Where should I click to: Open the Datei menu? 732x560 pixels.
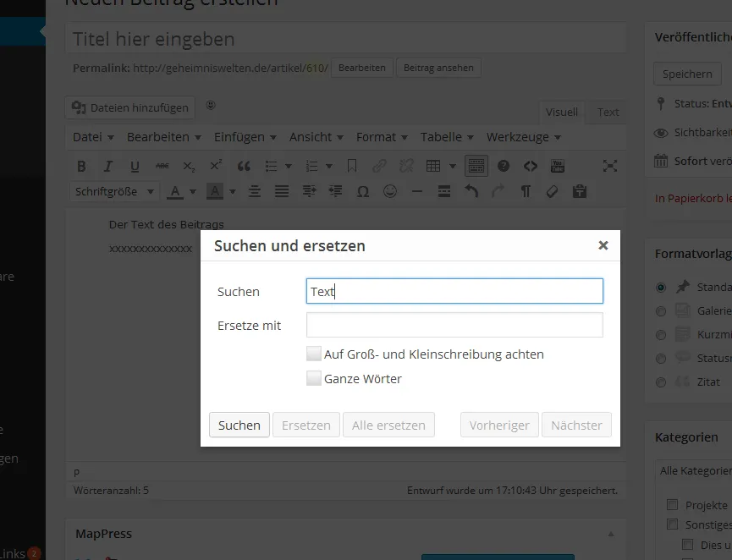[93, 137]
